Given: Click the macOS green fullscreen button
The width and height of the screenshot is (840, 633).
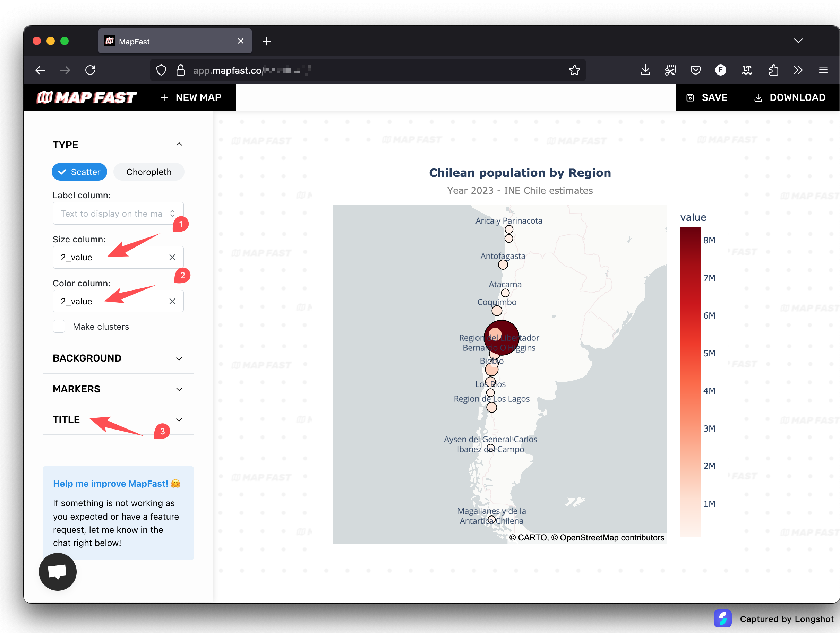Looking at the screenshot, I should [x=65, y=41].
